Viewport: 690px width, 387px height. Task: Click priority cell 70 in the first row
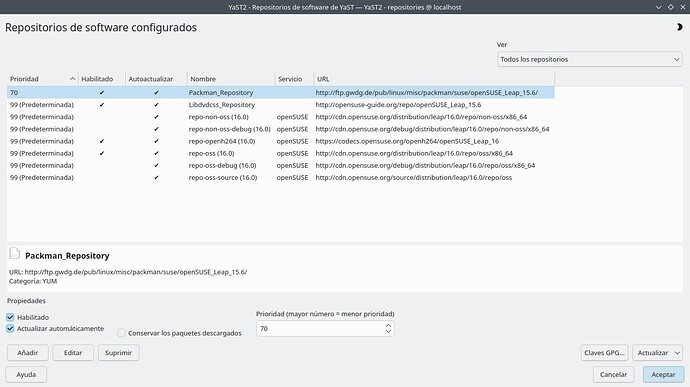tap(14, 92)
